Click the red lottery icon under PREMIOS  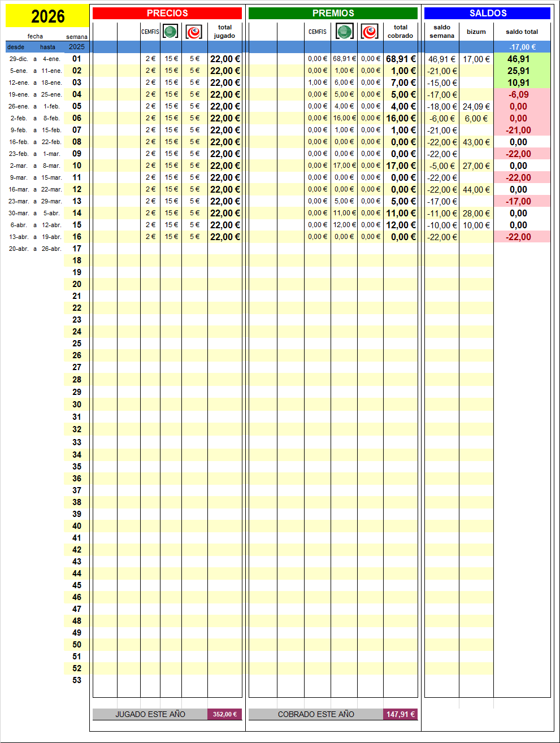[x=370, y=32]
